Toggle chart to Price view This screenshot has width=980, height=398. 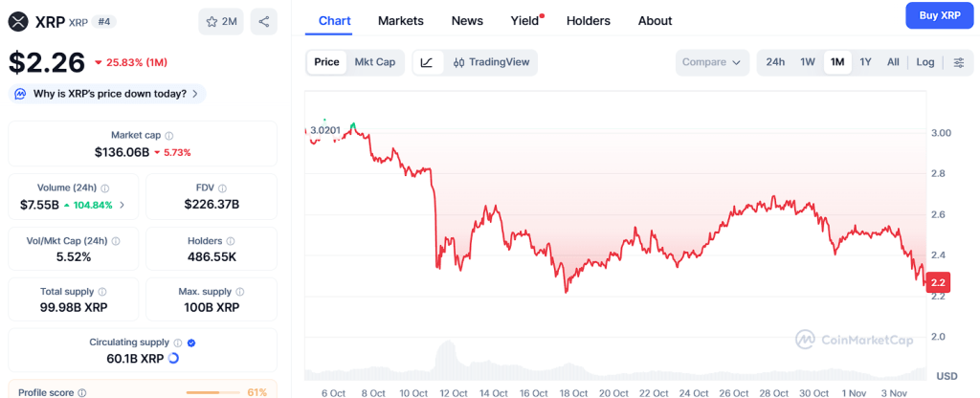326,62
